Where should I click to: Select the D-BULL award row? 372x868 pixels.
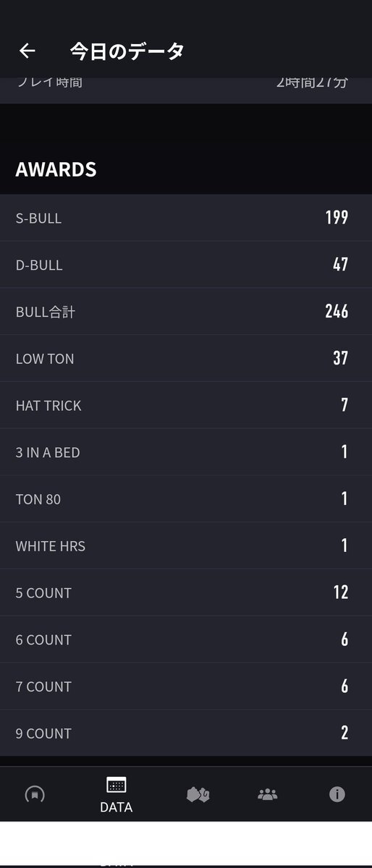pos(186,265)
